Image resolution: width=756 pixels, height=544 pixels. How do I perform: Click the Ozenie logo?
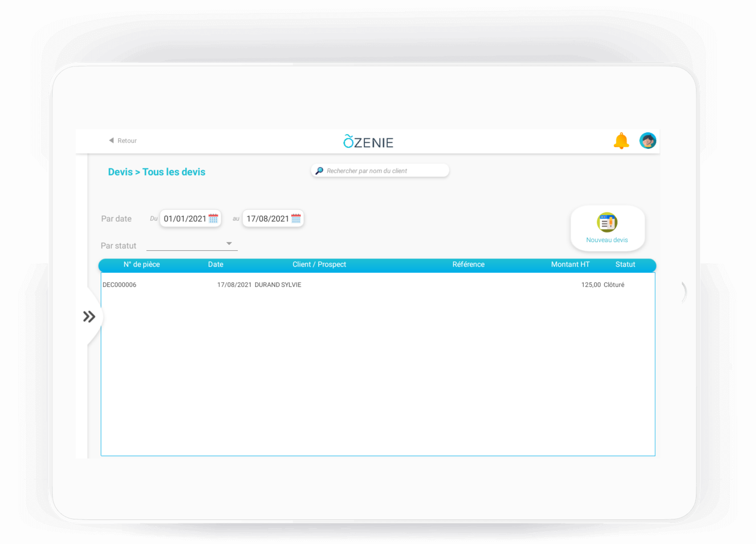click(x=368, y=142)
